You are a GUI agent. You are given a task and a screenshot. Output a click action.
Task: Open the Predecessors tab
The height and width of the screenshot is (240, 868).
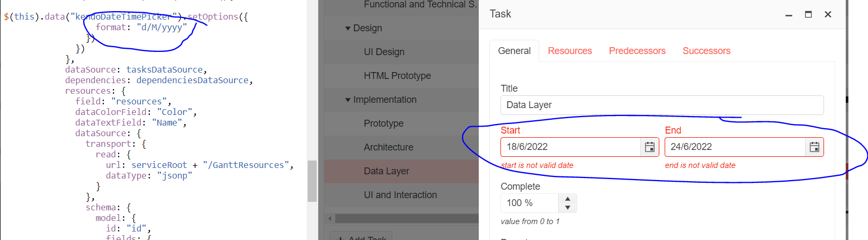click(x=637, y=51)
